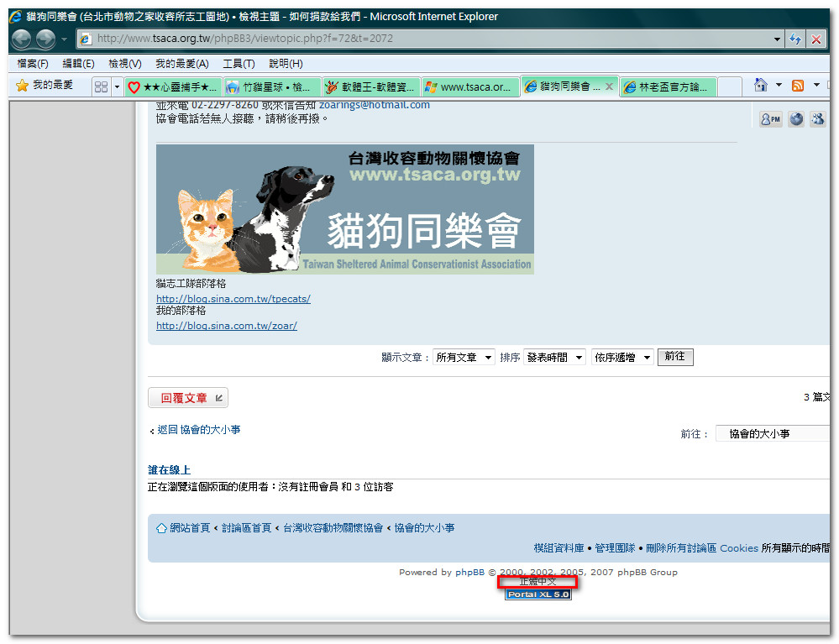Expand the Home button dropdown arrow
This screenshot has width=839, height=644.
[x=779, y=85]
